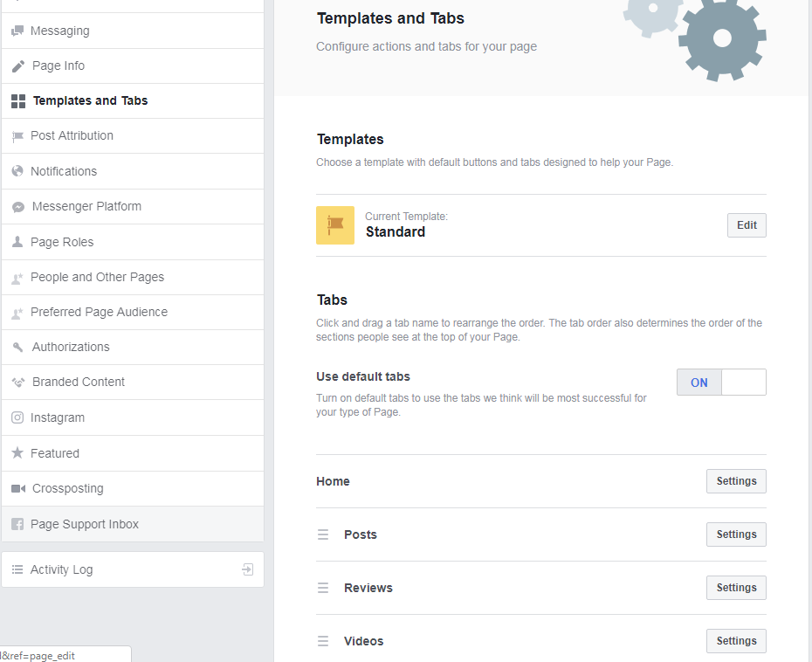Click the Page Info pencil icon

(x=18, y=66)
